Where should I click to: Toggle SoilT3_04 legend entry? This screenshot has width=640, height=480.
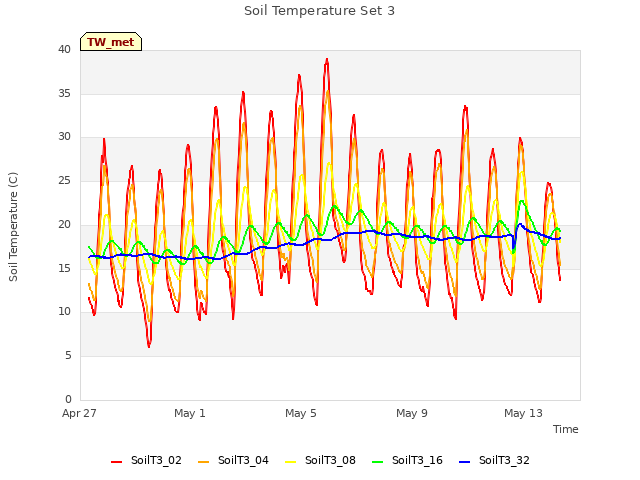tap(233, 460)
